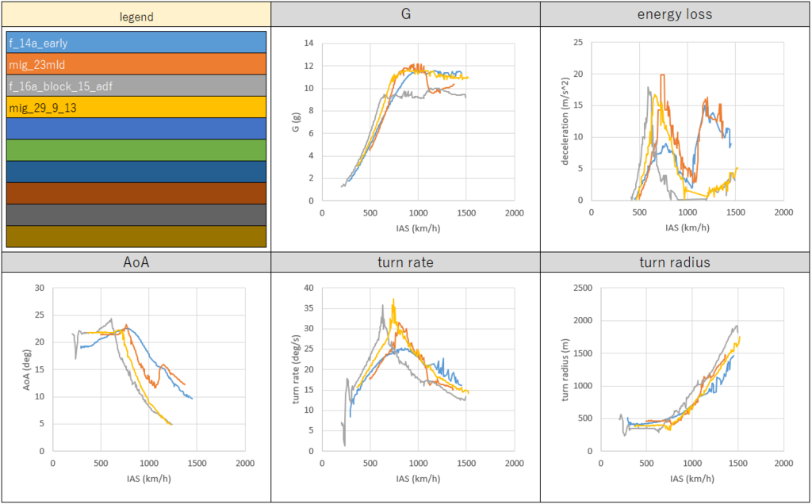Select the "AoA (deg)" axis title

pos(26,370)
